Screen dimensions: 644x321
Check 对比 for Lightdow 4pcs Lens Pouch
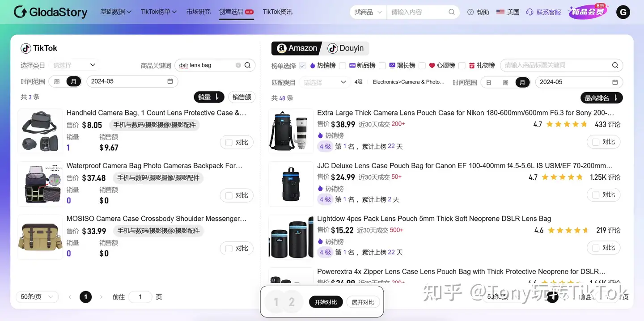[x=596, y=248]
